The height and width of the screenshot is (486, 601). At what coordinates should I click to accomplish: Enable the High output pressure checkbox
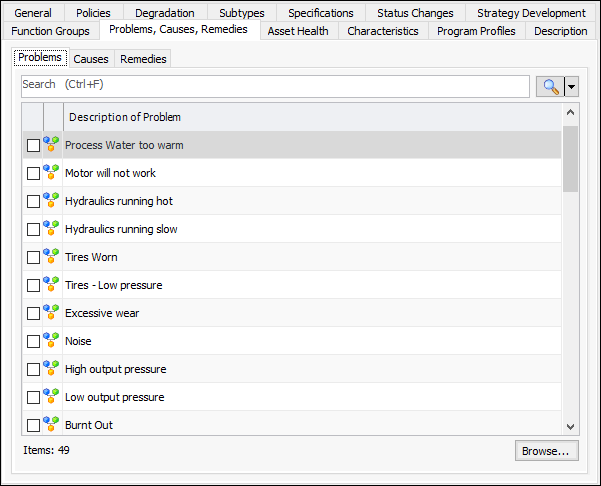click(x=33, y=369)
